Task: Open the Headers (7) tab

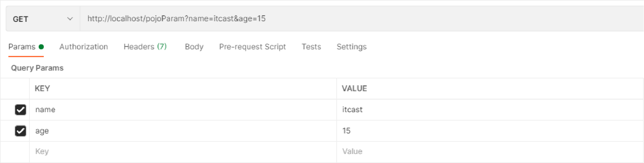Action: click(145, 47)
